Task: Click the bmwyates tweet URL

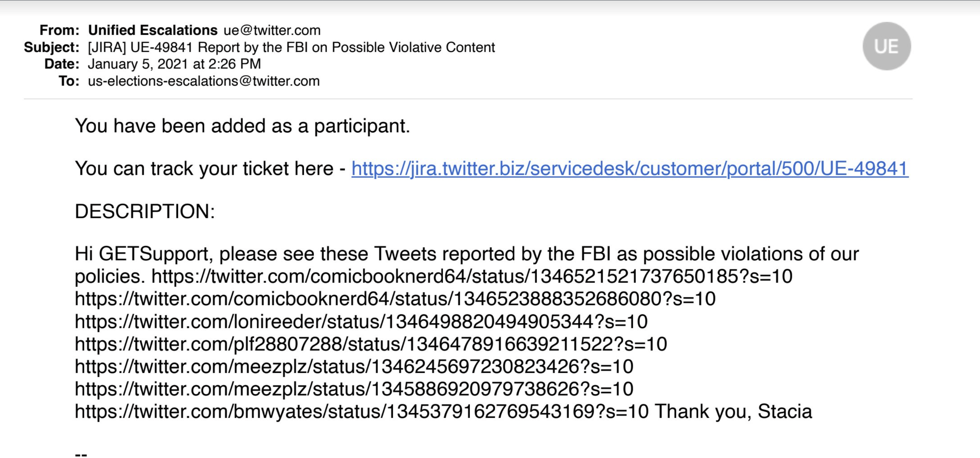Action: click(362, 411)
